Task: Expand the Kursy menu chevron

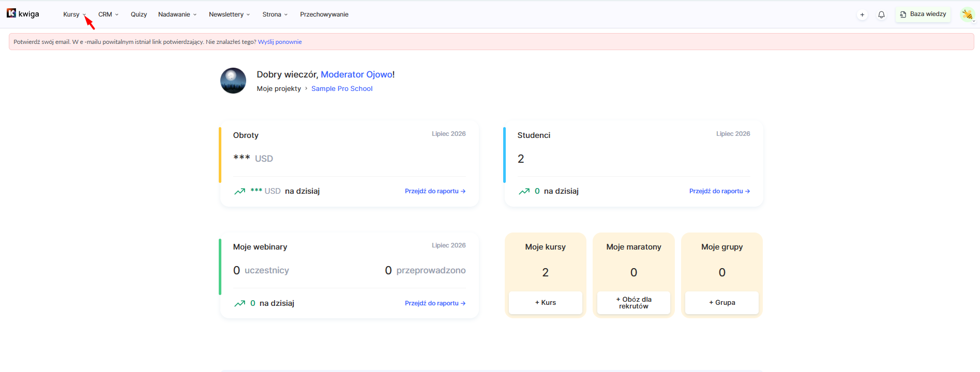Action: pyautogui.click(x=84, y=15)
